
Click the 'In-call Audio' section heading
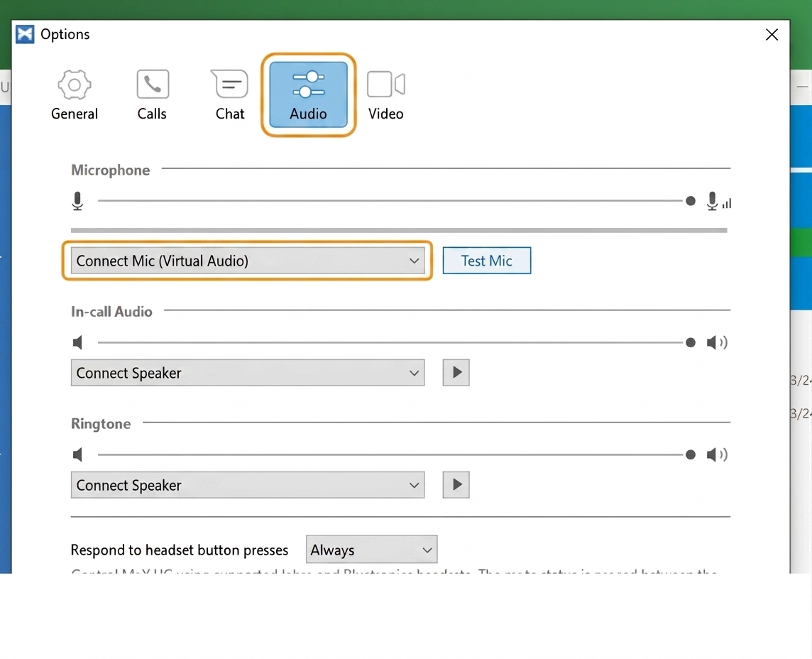pos(112,312)
